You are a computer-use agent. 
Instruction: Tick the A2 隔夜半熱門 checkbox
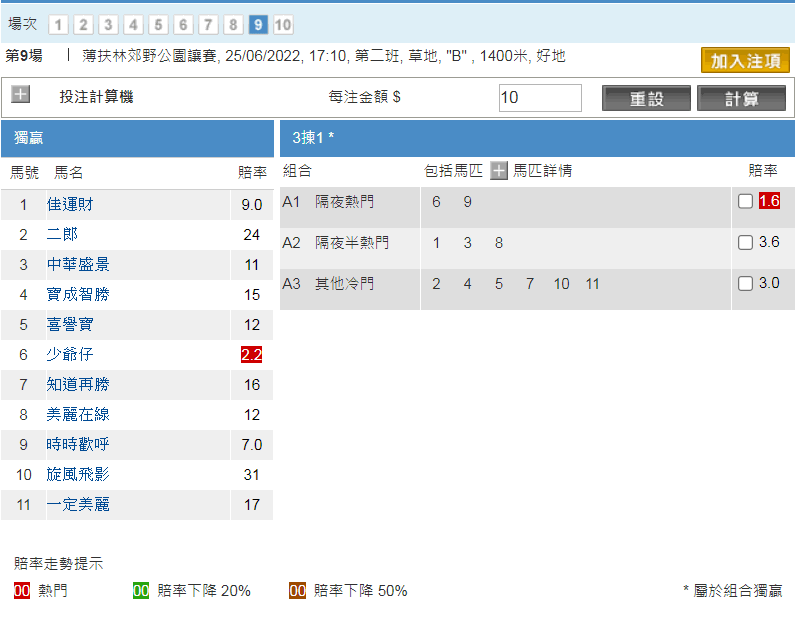[x=745, y=242]
